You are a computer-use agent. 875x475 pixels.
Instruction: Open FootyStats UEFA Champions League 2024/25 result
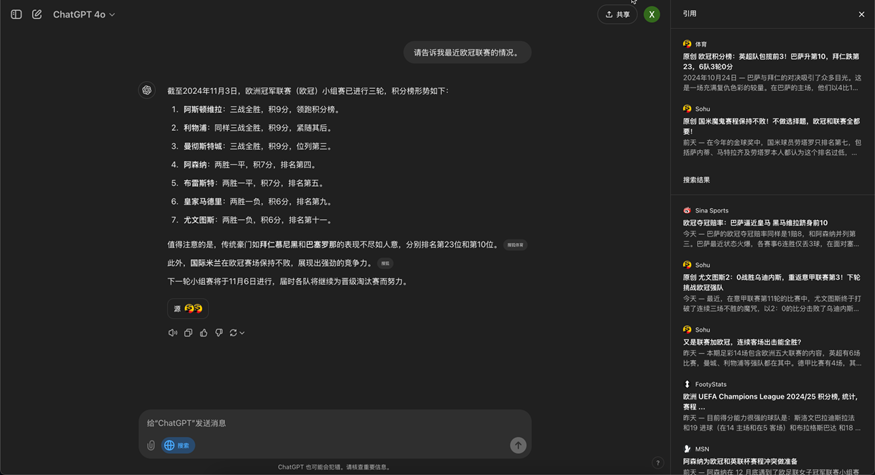771,402
